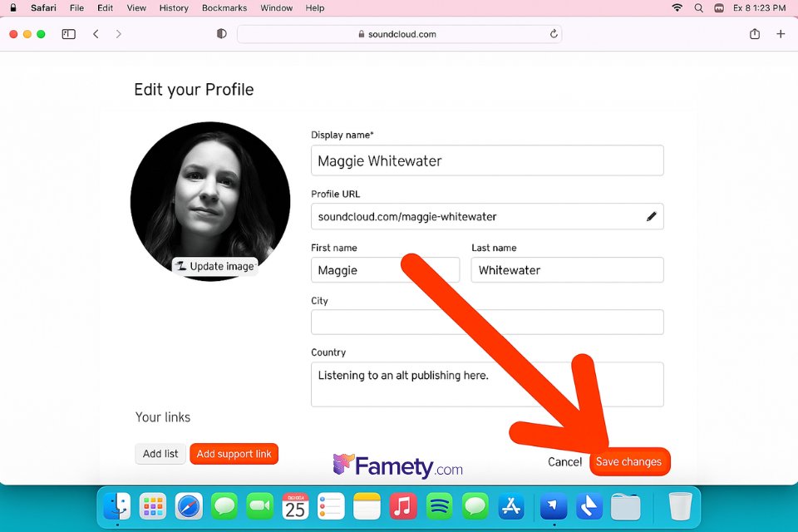
Task: Click the circular profile photo
Action: click(x=210, y=201)
